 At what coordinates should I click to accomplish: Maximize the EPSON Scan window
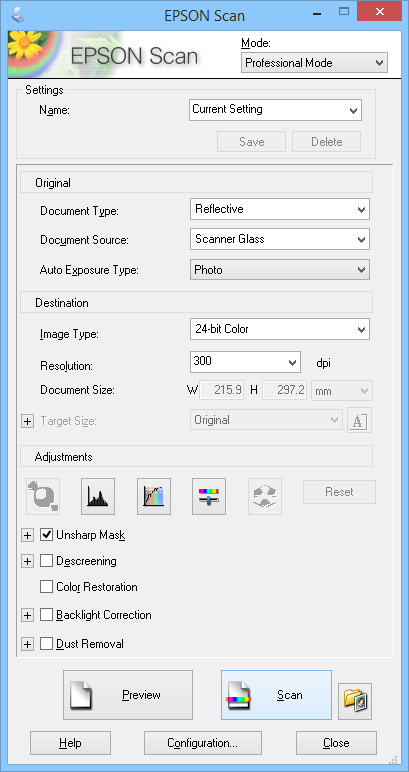[x=344, y=11]
